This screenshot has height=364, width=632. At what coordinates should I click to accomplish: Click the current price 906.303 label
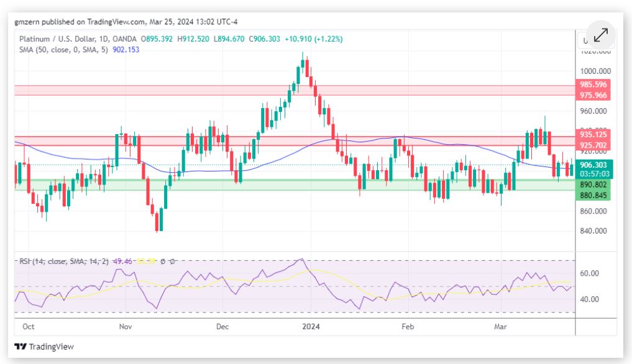pyautogui.click(x=593, y=165)
